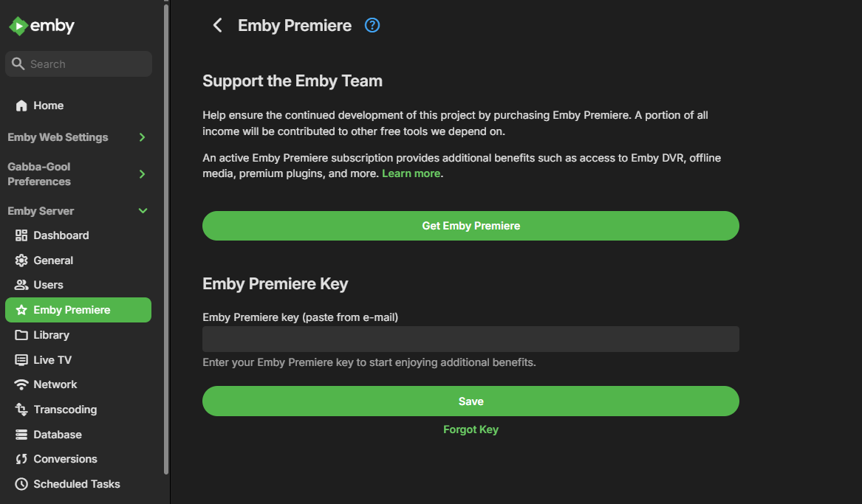The height and width of the screenshot is (504, 862).
Task: Expand Gabba-Gool Preferences chevron
Action: click(143, 174)
